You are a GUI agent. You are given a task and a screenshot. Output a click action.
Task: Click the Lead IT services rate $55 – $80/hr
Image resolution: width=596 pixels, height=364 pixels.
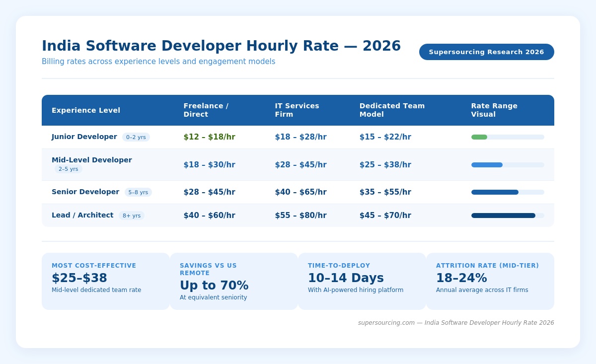(x=301, y=216)
